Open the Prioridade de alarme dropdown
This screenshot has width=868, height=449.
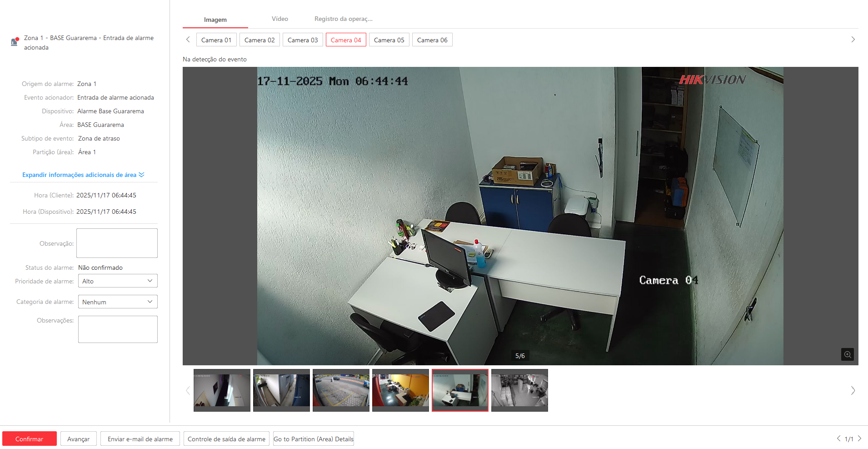(x=118, y=281)
